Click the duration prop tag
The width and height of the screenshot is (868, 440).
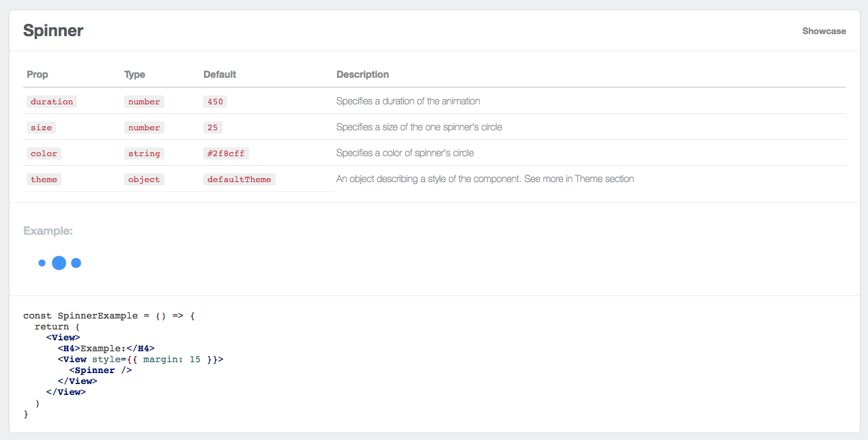click(x=52, y=102)
